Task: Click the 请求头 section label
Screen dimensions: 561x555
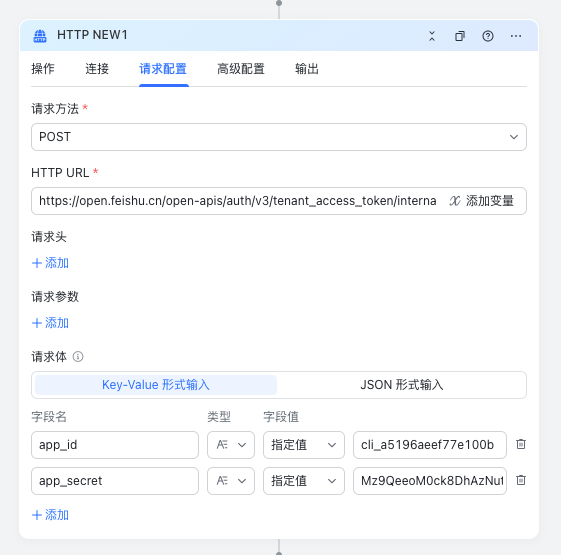Action: tap(49, 237)
